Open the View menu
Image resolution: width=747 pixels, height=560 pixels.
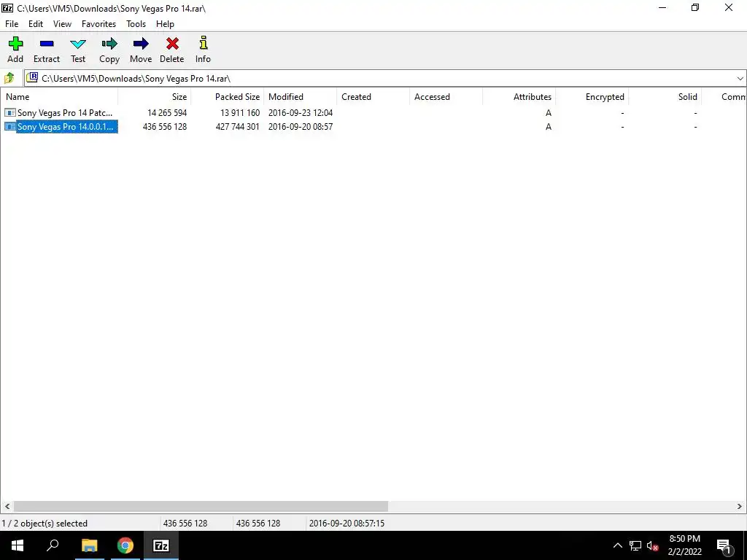tap(63, 24)
